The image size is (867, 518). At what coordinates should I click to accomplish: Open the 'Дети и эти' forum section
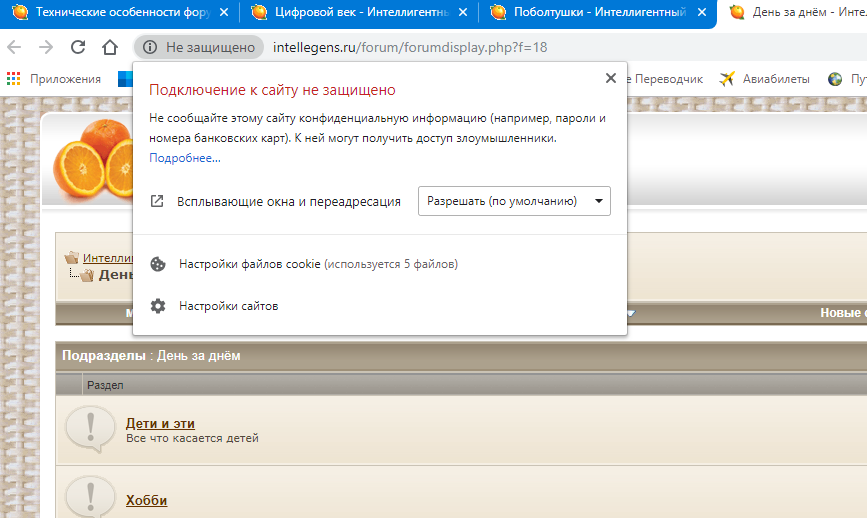click(x=160, y=424)
